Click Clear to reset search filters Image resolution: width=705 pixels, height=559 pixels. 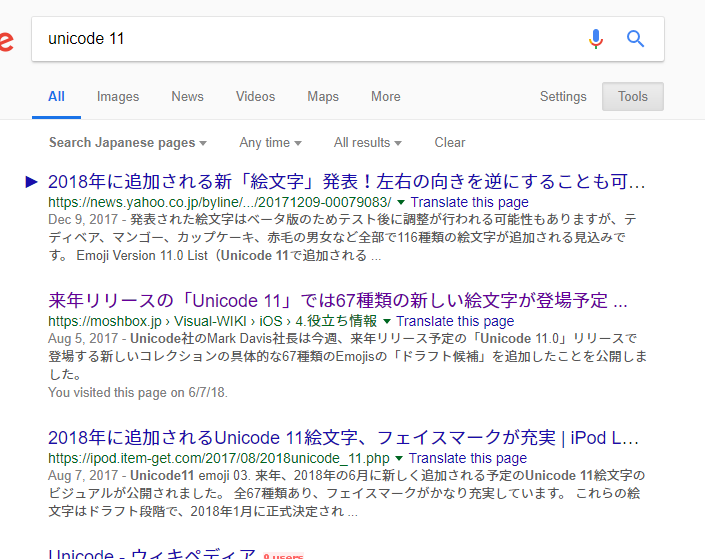(x=450, y=143)
